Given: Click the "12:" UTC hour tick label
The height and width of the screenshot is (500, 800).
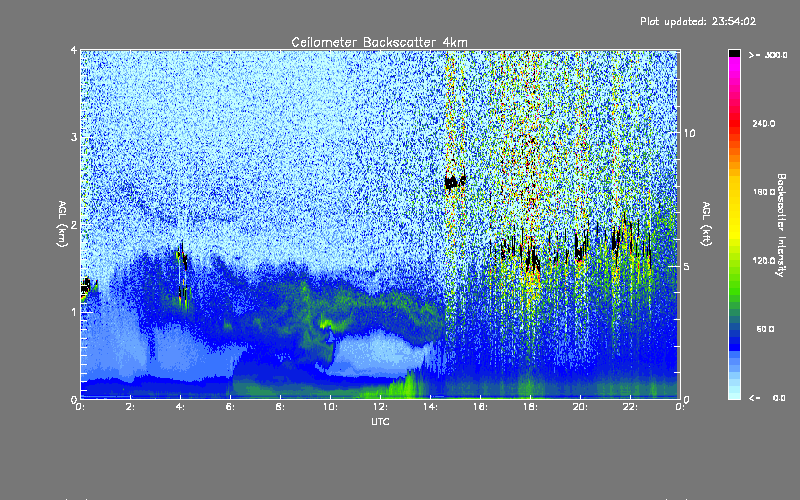Looking at the screenshot, I should tap(380, 407).
